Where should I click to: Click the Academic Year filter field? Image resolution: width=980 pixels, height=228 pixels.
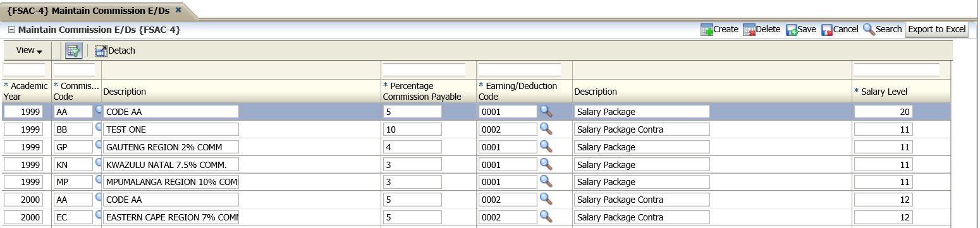tap(25, 69)
